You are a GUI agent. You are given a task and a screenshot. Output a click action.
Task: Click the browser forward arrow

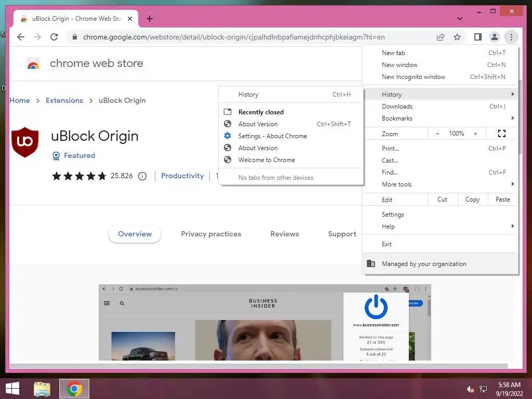pyautogui.click(x=37, y=37)
